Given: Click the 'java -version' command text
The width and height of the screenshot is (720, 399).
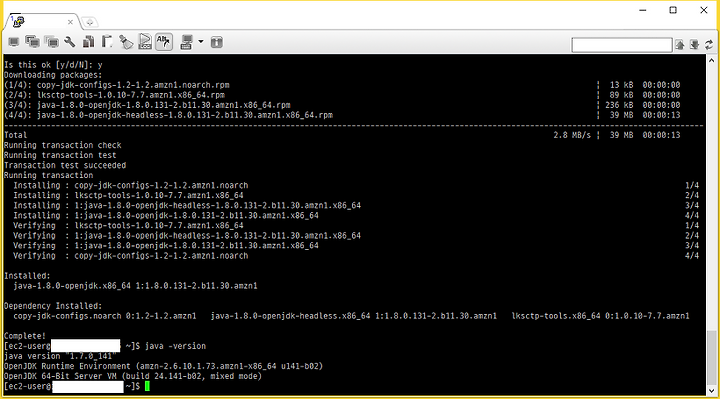Looking at the screenshot, I should point(175,346).
